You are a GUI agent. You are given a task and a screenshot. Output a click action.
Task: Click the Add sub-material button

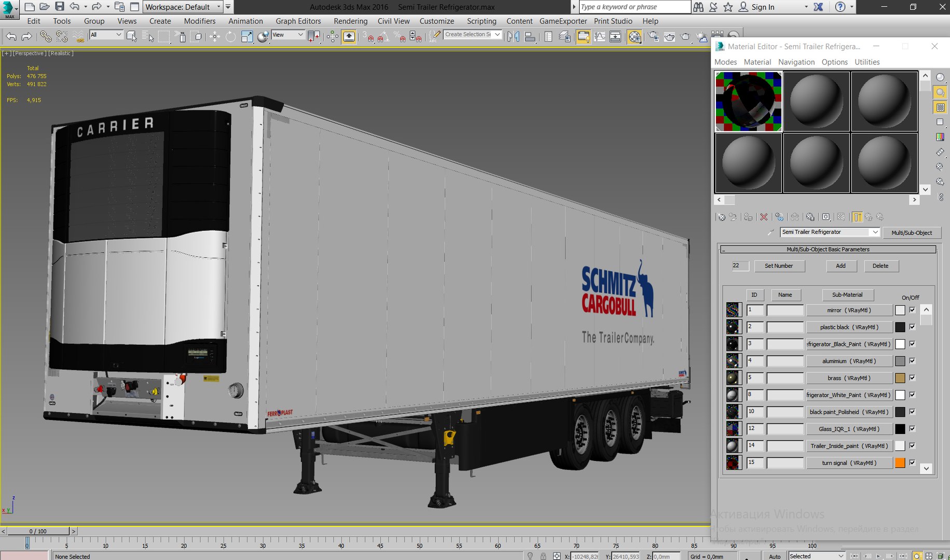click(841, 266)
